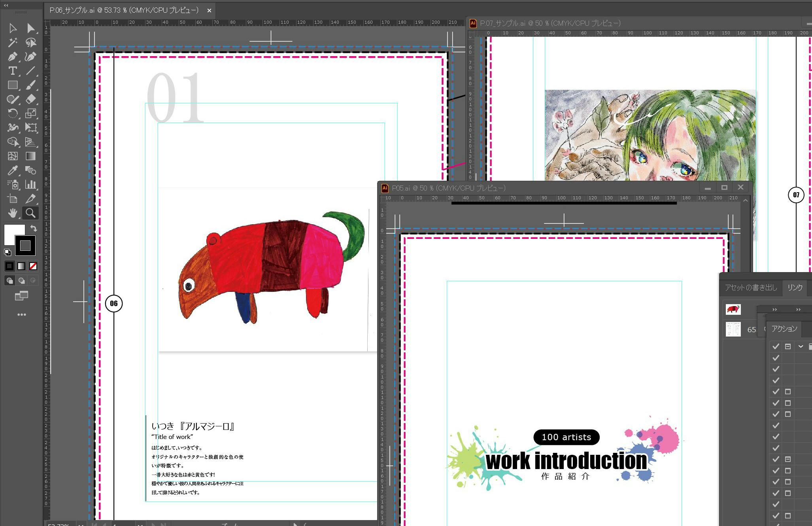Image resolution: width=812 pixels, height=526 pixels.
Task: Toggle the topmost action set checkmark
Action: 776,346
